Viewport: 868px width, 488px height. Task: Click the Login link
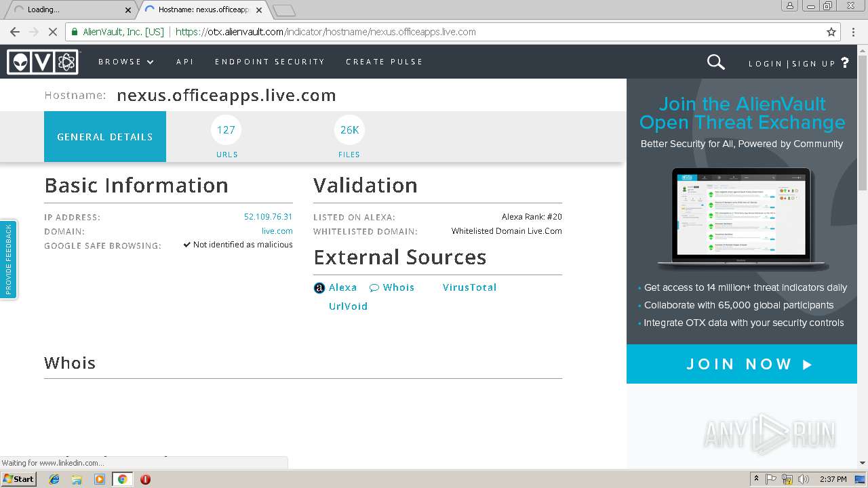coord(766,64)
